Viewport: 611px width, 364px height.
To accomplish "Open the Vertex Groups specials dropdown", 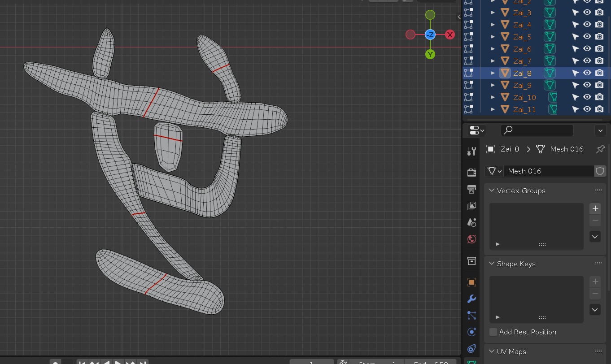I will click(x=595, y=237).
